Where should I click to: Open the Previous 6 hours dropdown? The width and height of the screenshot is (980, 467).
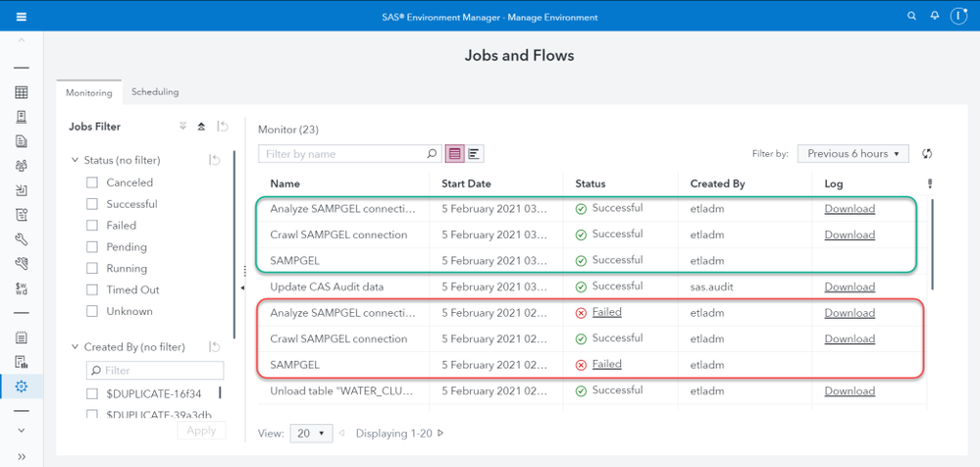pos(852,154)
